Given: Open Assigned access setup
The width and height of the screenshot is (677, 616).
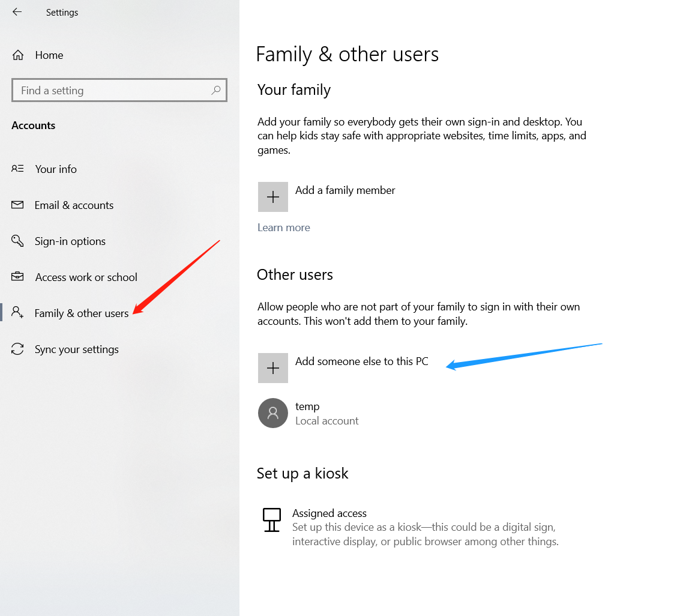Looking at the screenshot, I should click(x=329, y=513).
